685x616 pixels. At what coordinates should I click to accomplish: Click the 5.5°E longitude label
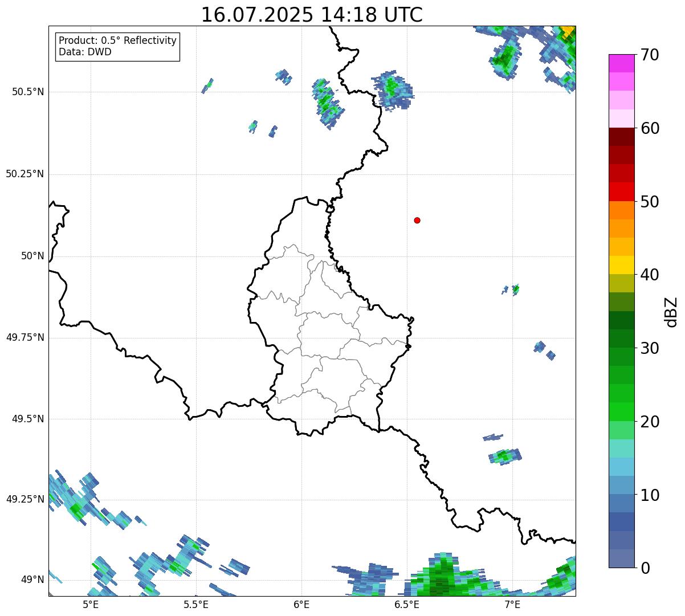(196, 604)
